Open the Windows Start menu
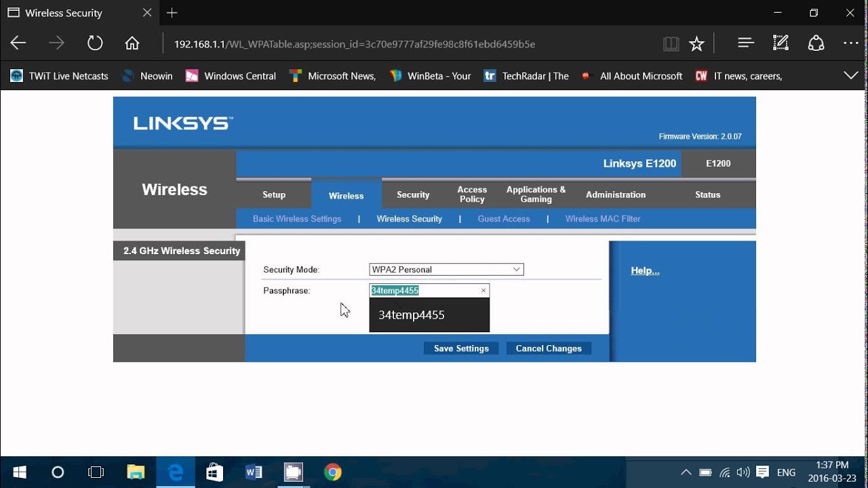The height and width of the screenshot is (488, 868). [19, 472]
